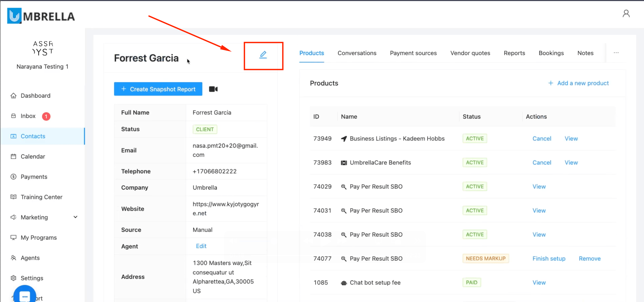Switch to the Conversations tab
This screenshot has height=302, width=644.
point(357,53)
